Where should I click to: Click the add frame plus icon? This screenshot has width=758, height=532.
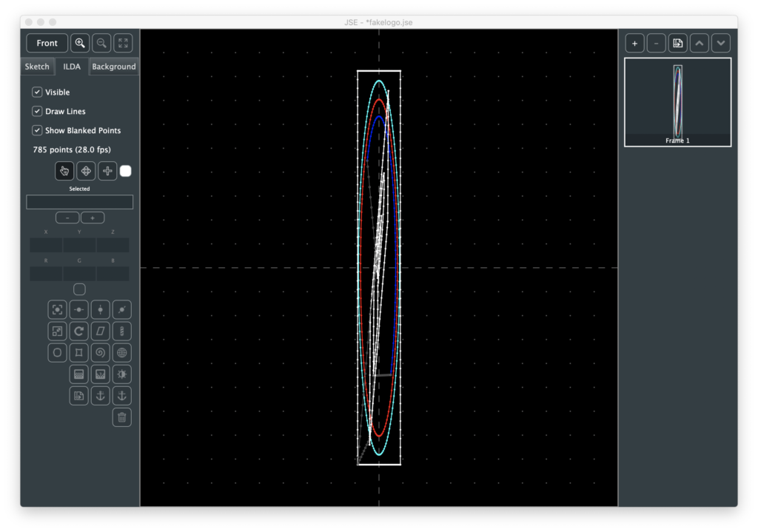tap(634, 43)
